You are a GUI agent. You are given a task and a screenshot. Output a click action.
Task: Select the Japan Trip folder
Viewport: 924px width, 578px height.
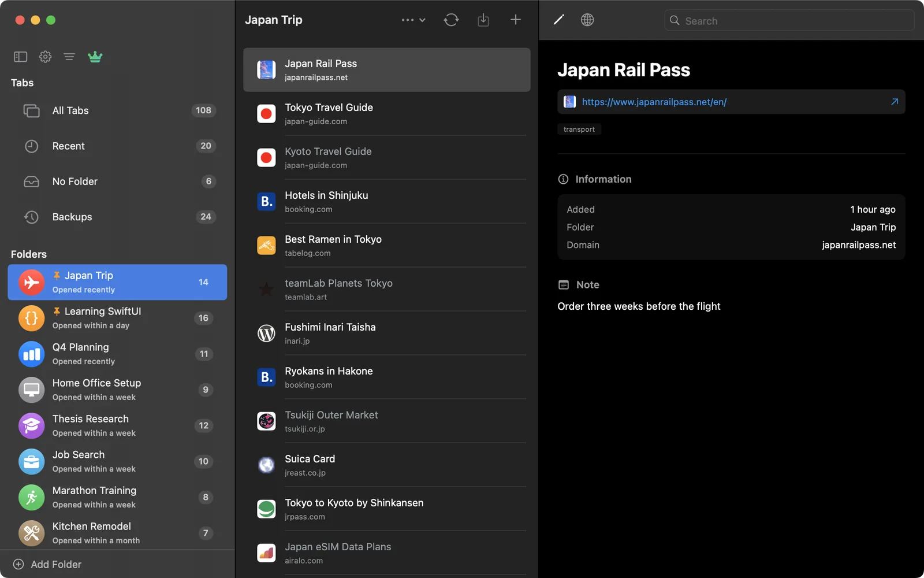[x=117, y=282]
